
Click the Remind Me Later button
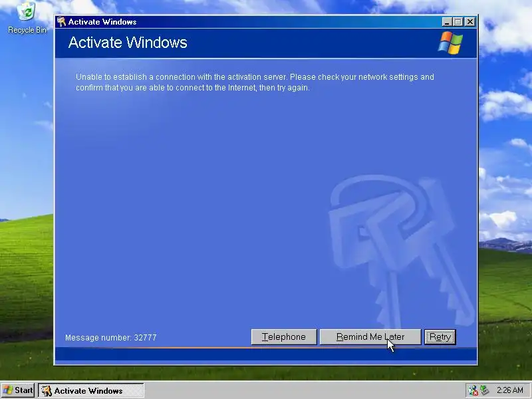370,337
